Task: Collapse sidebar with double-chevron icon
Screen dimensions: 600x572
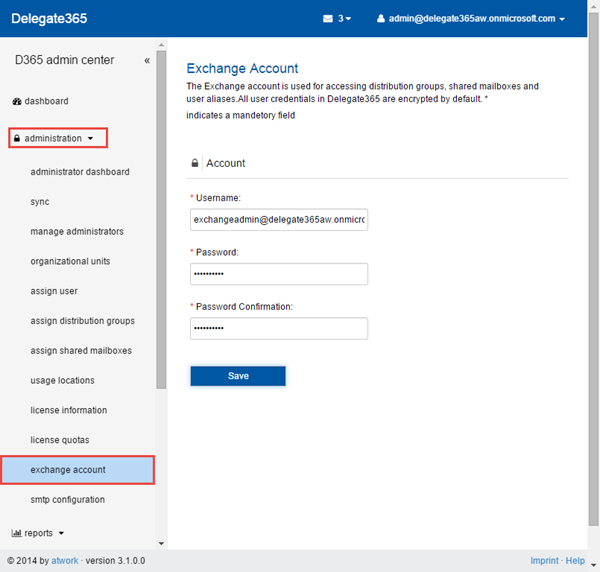Action: tap(147, 61)
